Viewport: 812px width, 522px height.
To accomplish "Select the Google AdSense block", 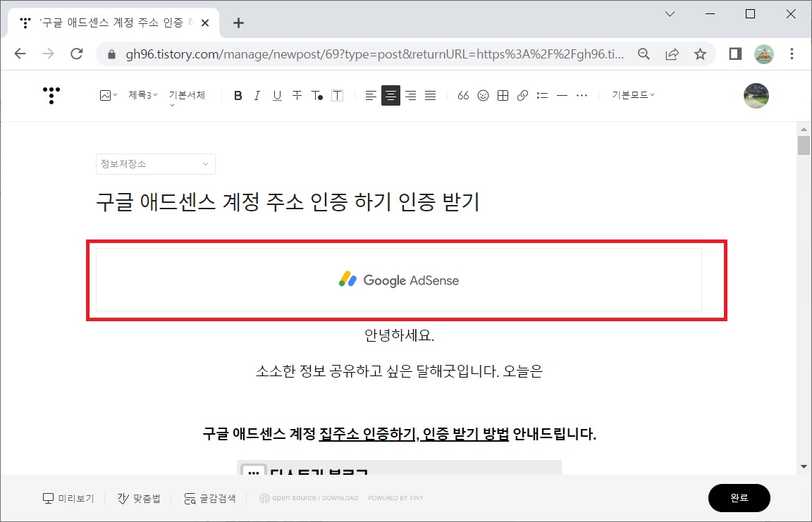I will [x=399, y=280].
